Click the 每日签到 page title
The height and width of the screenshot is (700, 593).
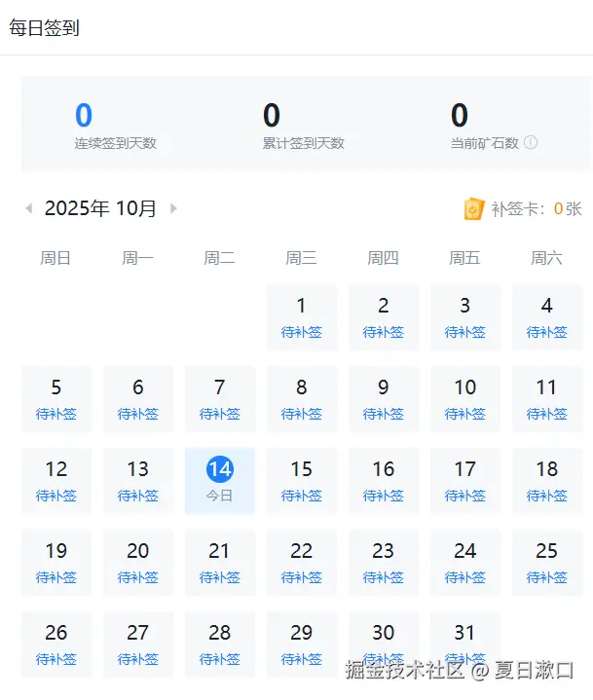(45, 28)
